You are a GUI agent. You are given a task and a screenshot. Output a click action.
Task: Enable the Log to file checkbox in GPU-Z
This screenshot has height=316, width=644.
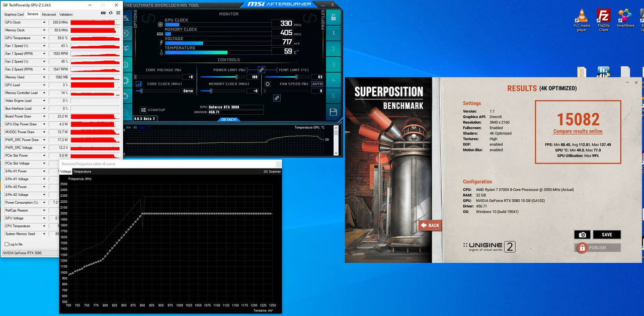(7, 244)
